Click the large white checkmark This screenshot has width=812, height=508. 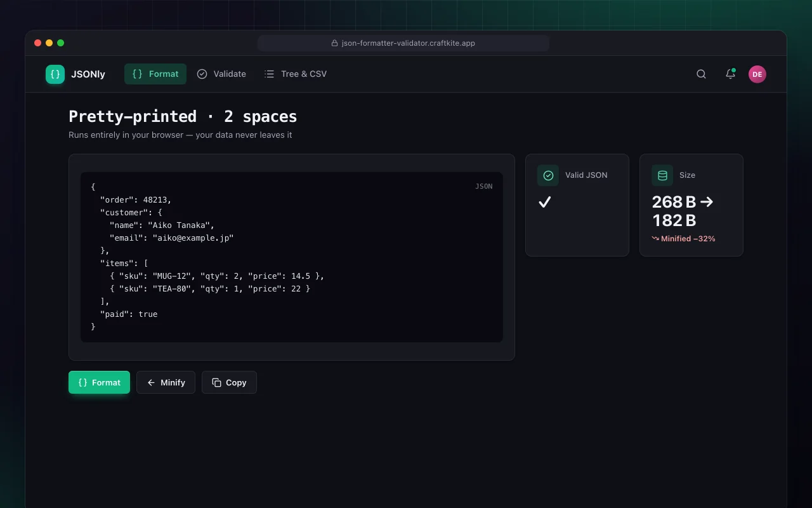[x=544, y=202]
